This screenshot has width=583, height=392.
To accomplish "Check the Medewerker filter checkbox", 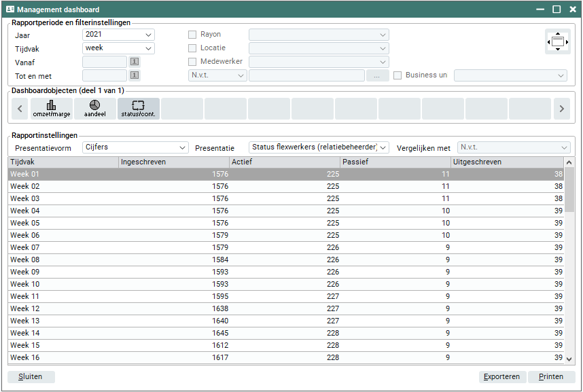I will (192, 62).
